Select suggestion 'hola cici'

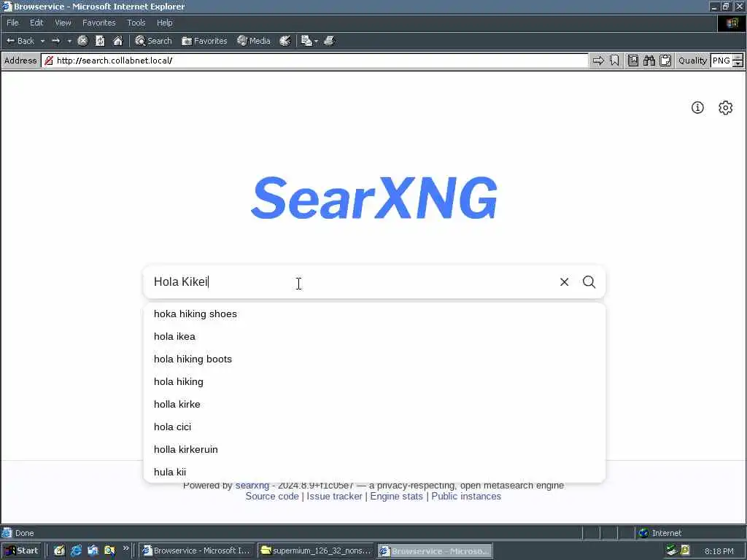pos(374,427)
